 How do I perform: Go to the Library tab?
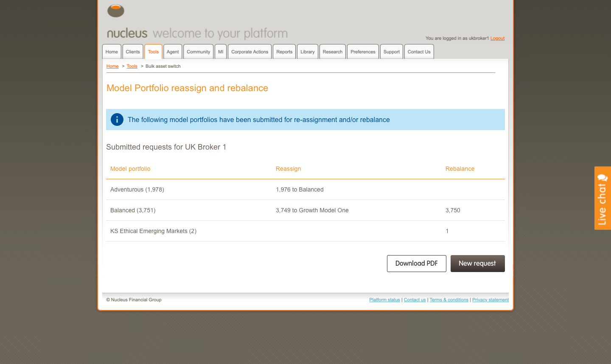tap(308, 52)
